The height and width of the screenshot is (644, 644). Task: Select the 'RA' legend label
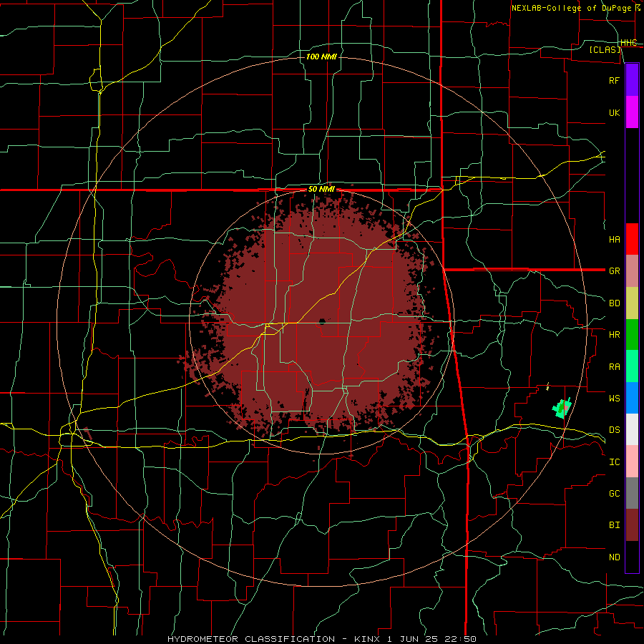(614, 367)
